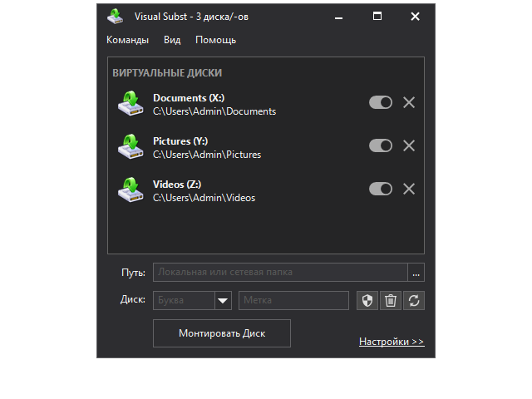This screenshot has height=399, width=532.
Task: Click the Videos (Z:) drive icon
Action: (x=131, y=190)
